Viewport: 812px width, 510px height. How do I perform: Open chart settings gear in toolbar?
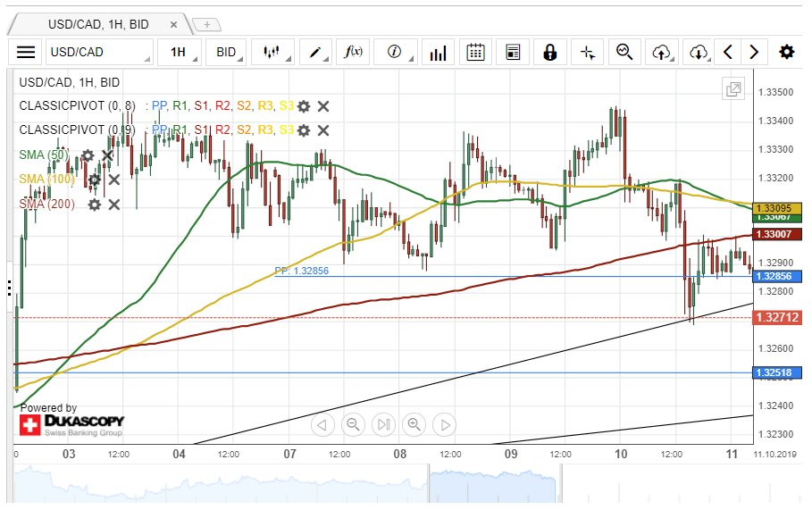coord(786,52)
